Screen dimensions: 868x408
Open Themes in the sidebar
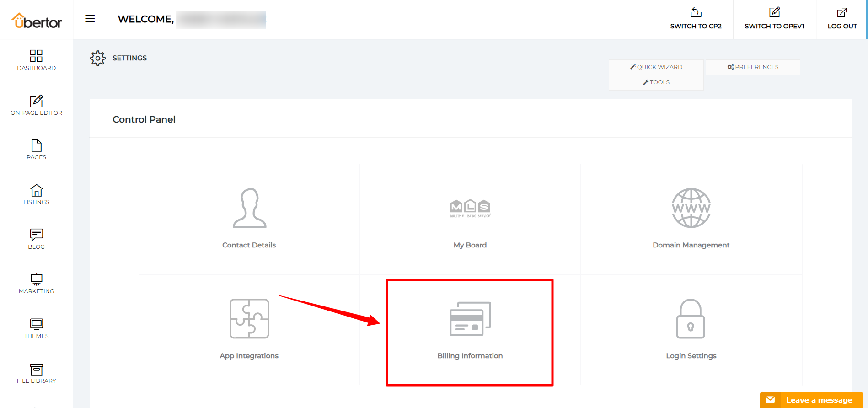click(x=36, y=328)
